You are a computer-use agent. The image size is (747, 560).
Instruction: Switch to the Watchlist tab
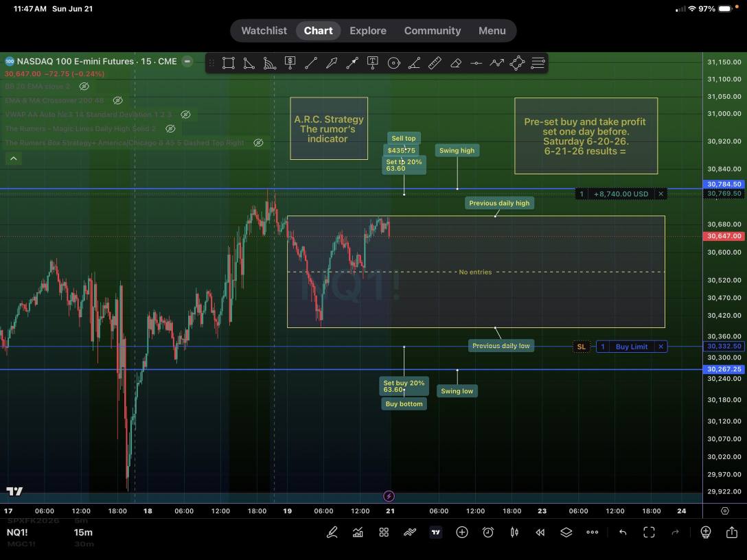264,30
